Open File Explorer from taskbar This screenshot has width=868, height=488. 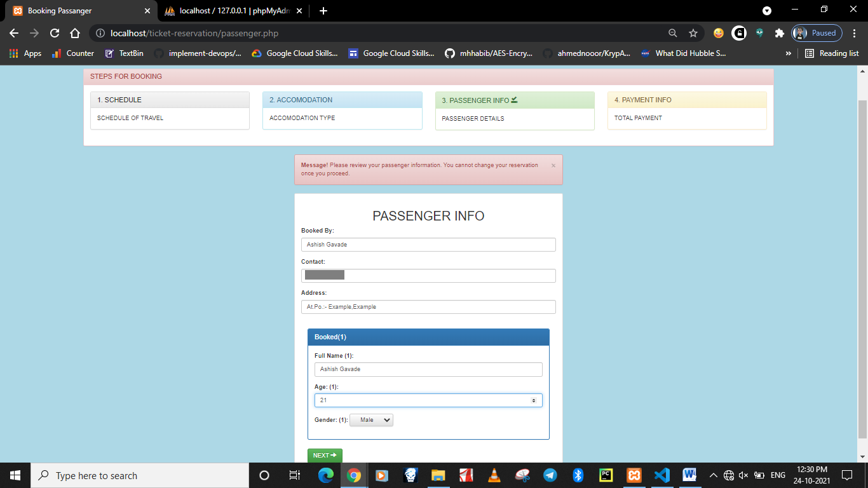pyautogui.click(x=438, y=475)
